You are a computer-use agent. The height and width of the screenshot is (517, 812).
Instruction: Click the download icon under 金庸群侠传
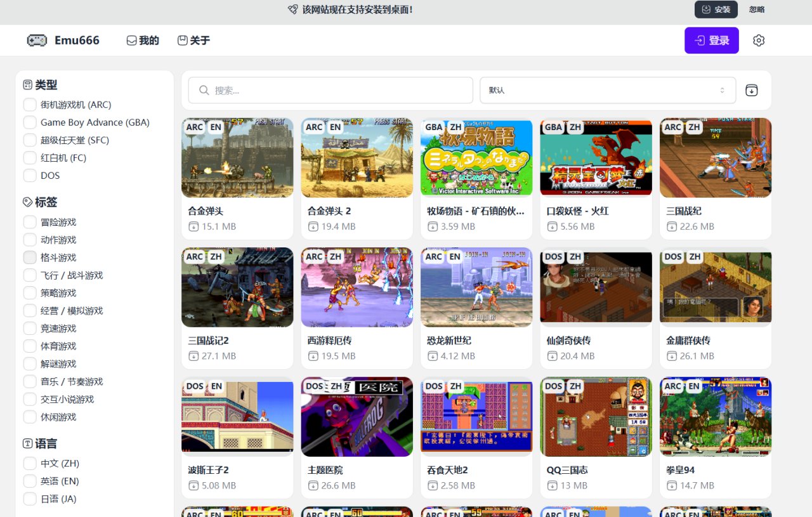[x=671, y=356]
